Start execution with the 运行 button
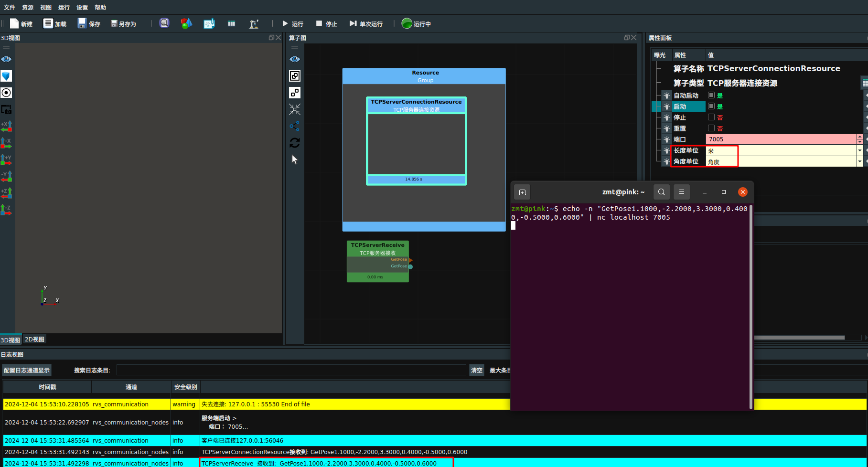 tap(293, 24)
